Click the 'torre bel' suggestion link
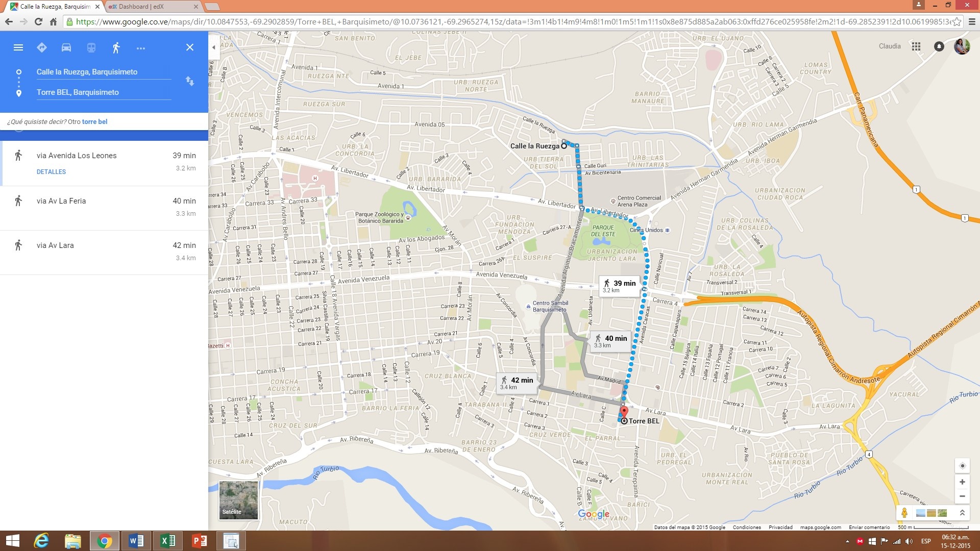 (x=94, y=121)
